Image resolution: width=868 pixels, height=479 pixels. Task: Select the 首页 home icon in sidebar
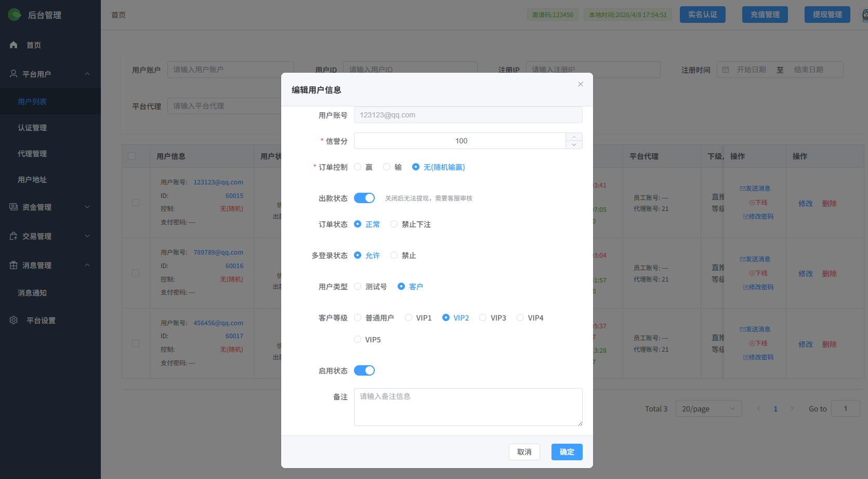(x=14, y=45)
